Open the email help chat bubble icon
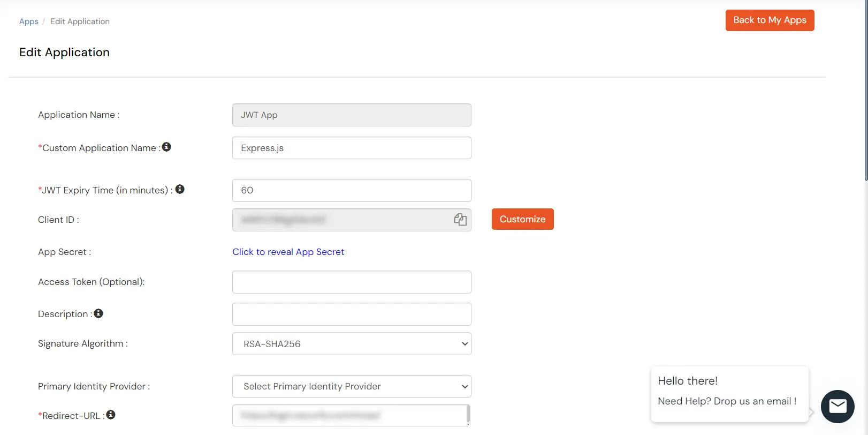The width and height of the screenshot is (868, 435). [837, 407]
